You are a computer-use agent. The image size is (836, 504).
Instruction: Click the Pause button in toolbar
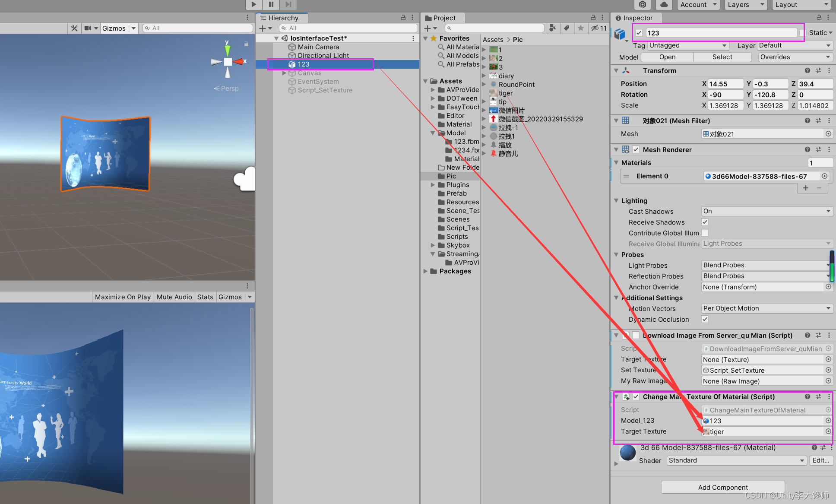tap(271, 4)
